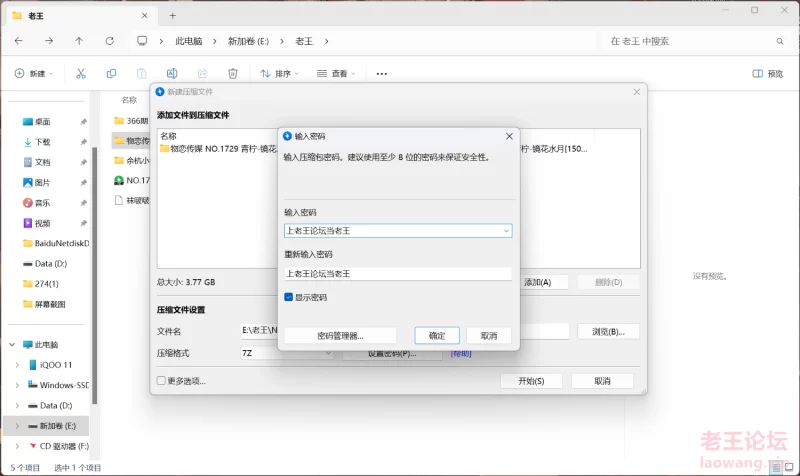This screenshot has width=800, height=476.
Task: Open the 输入密码 combo box dropdown
Action: pos(506,231)
